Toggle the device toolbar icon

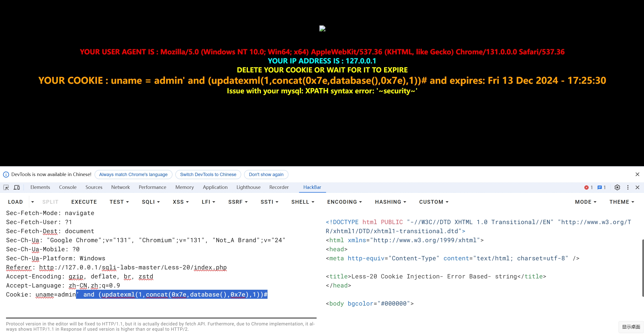tap(17, 187)
